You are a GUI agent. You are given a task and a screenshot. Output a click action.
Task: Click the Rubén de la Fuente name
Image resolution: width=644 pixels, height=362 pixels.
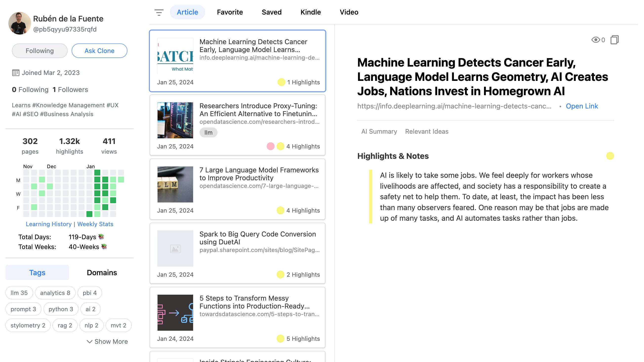[x=68, y=19]
